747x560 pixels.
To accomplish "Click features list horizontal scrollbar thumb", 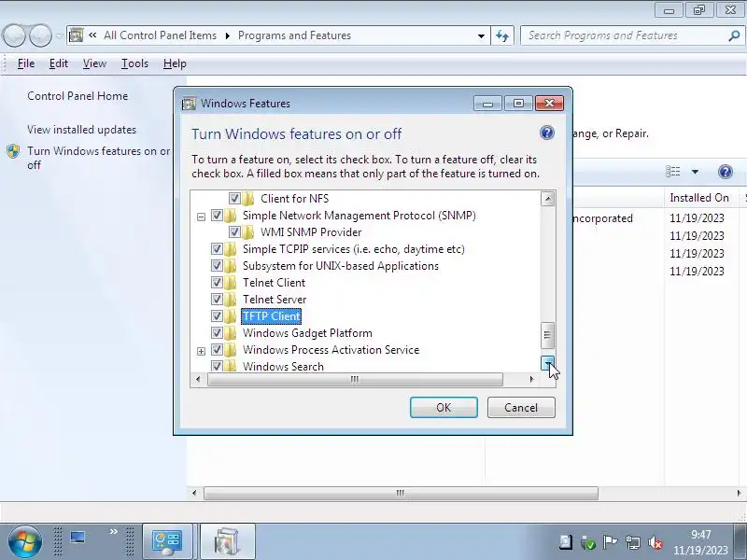I will 355,379.
